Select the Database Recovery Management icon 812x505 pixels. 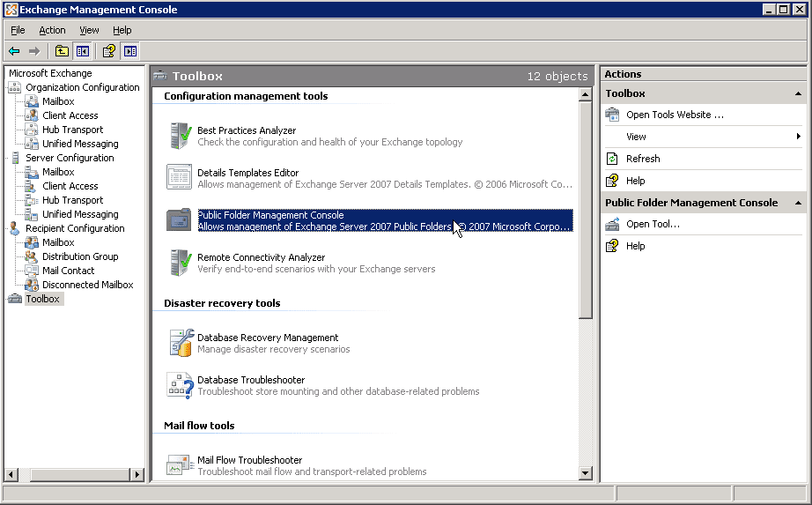point(180,343)
